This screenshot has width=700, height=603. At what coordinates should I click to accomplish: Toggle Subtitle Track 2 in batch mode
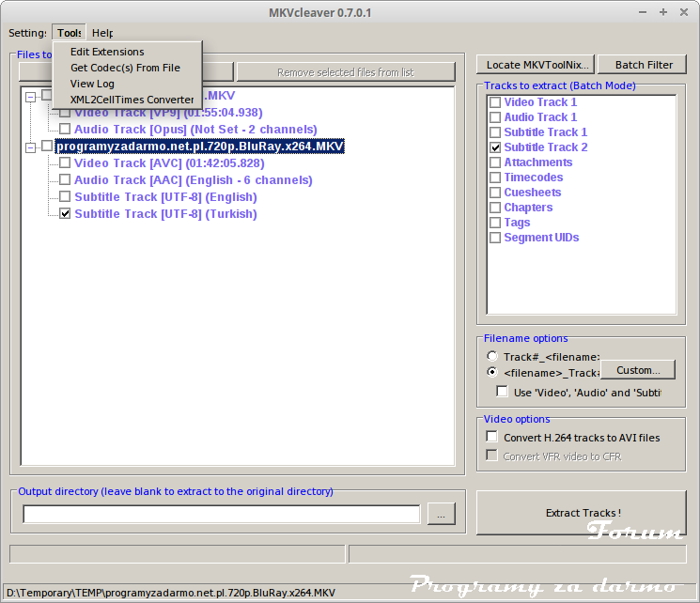pyautogui.click(x=494, y=147)
